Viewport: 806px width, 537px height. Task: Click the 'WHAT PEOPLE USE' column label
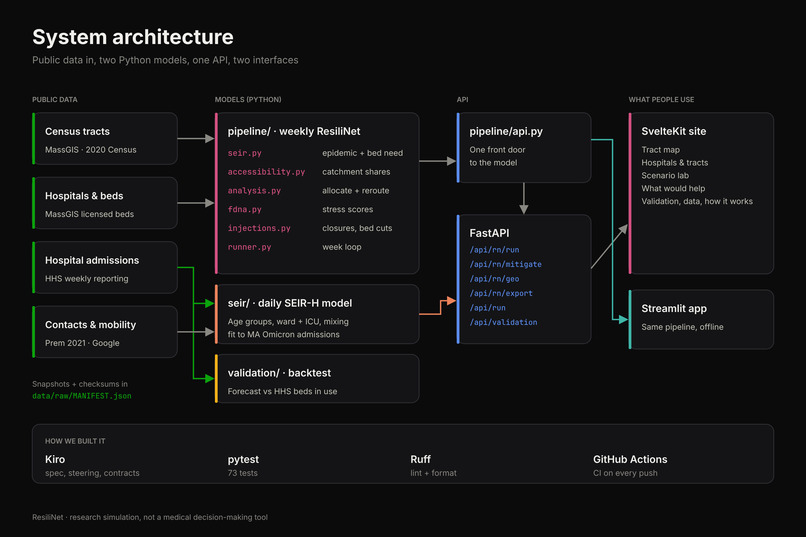click(x=661, y=100)
